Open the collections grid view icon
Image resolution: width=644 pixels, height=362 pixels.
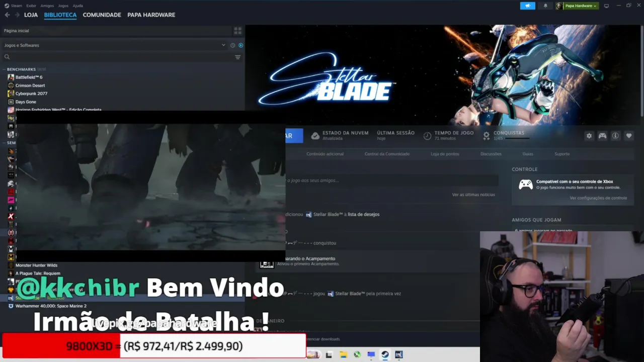tap(238, 31)
